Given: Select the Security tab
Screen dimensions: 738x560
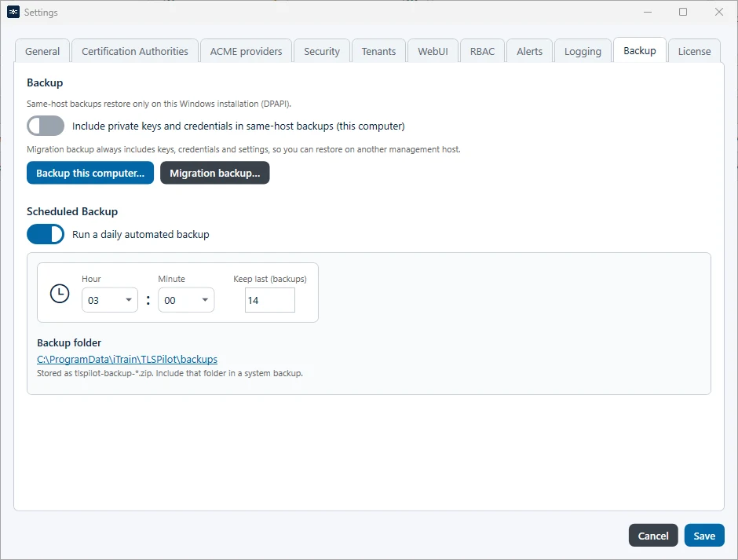Looking at the screenshot, I should [x=321, y=51].
